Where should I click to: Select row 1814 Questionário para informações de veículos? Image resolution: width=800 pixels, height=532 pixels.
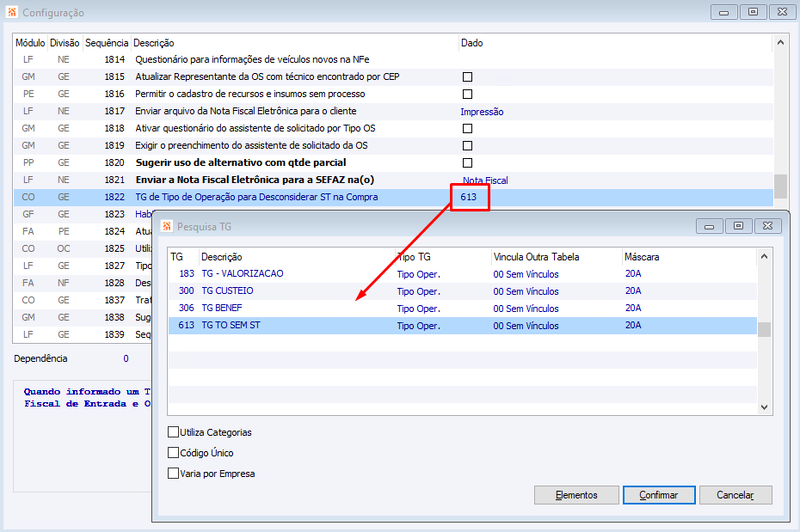pyautogui.click(x=393, y=60)
